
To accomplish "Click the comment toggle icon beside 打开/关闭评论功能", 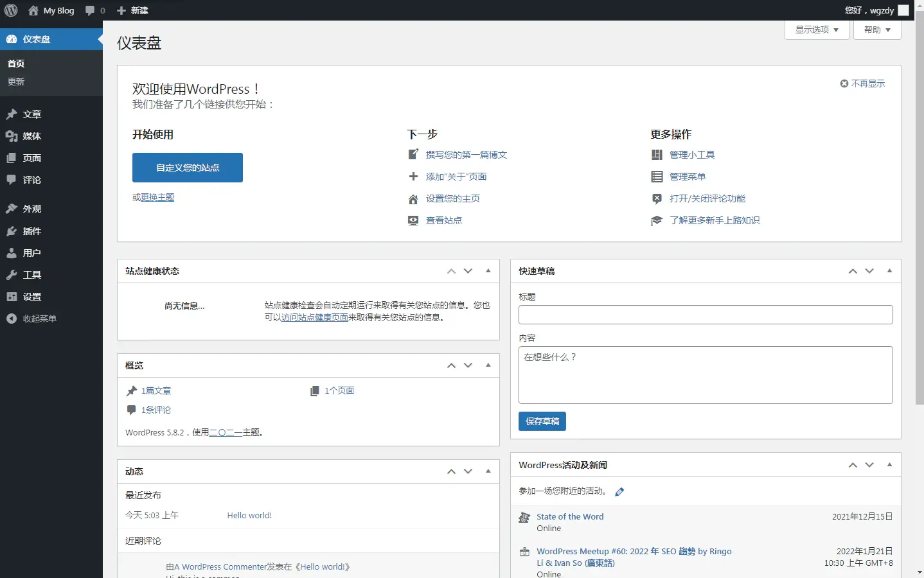I will pyautogui.click(x=657, y=198).
